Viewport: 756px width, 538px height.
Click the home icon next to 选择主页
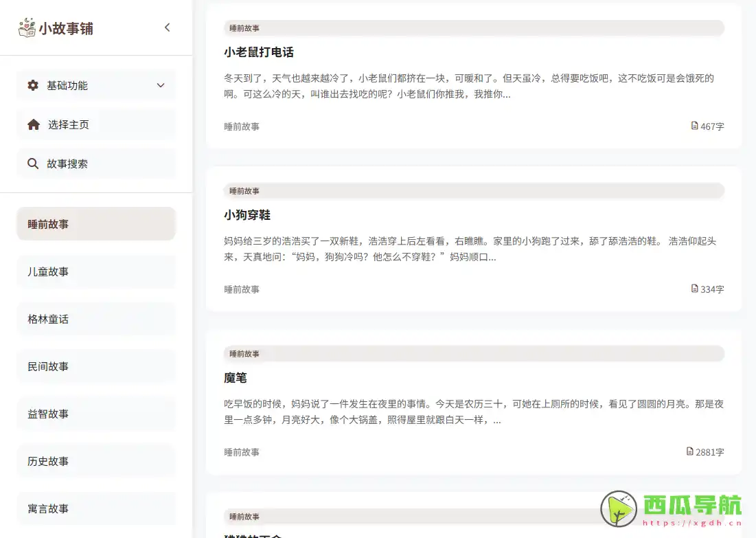point(32,124)
